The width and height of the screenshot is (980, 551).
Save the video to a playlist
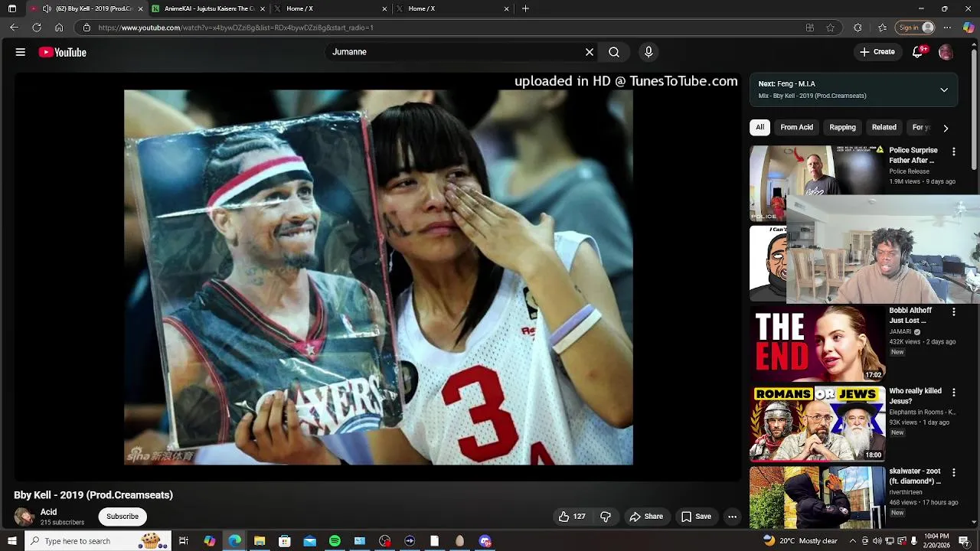[x=696, y=517]
